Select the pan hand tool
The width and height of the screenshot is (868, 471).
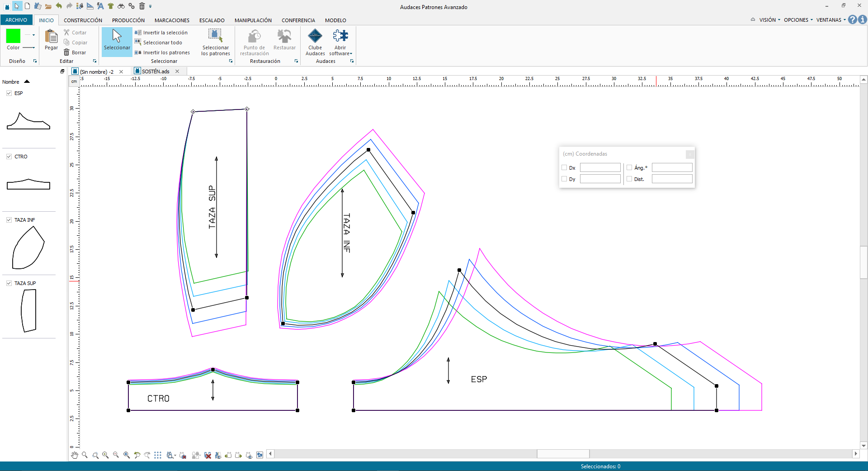[75, 455]
